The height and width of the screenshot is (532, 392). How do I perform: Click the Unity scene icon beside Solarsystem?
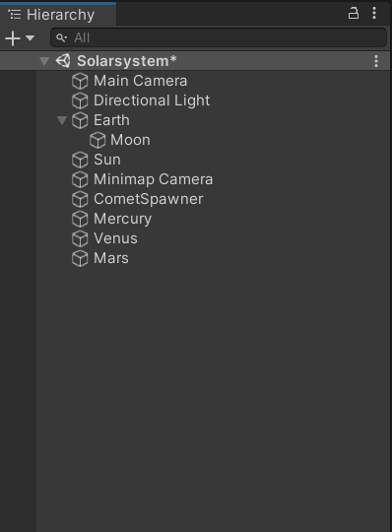63,61
